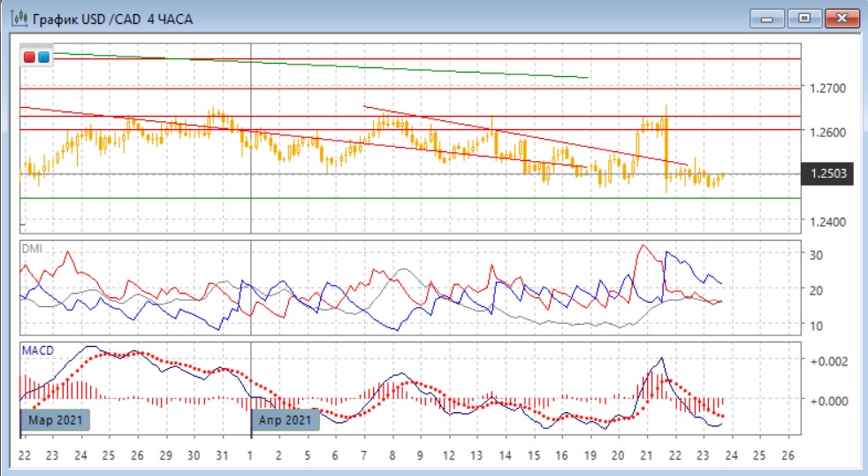Select the MACD indicator label

click(x=36, y=351)
